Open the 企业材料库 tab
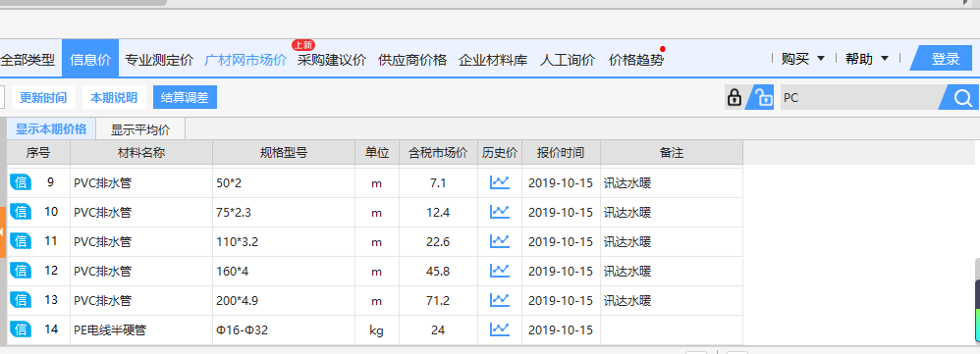This screenshot has height=354, width=980. 493,60
